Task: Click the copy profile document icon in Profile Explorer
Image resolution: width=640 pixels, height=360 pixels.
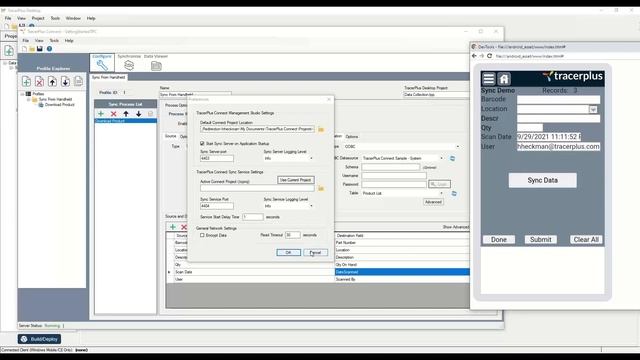Action: click(78, 81)
